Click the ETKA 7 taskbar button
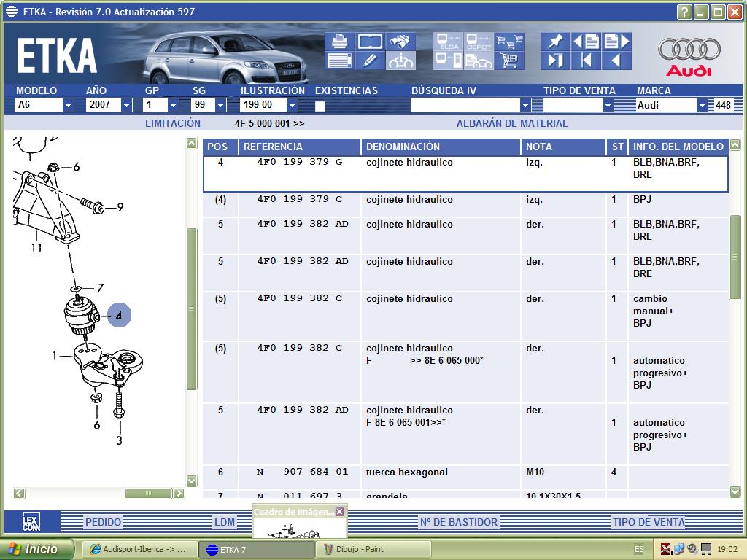Image resolution: width=747 pixels, height=560 pixels. (256, 550)
